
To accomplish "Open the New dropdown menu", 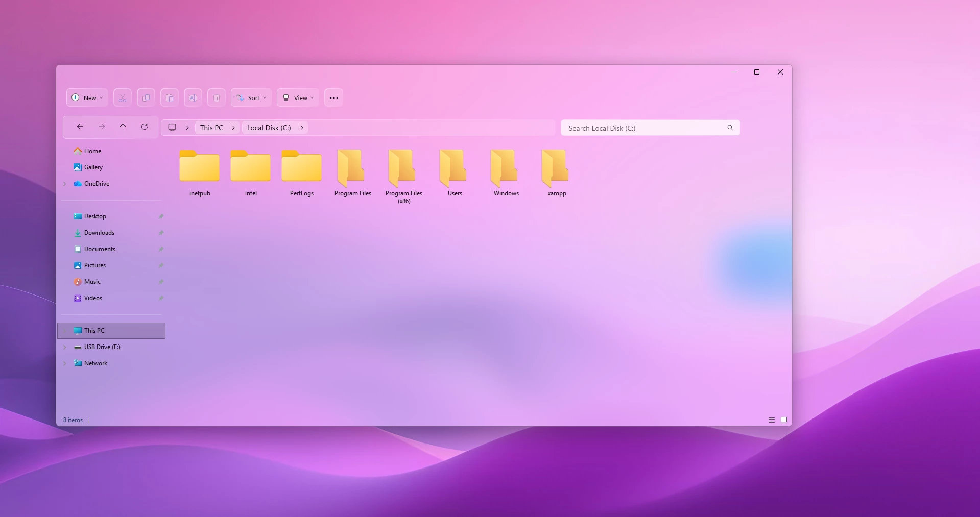I will (87, 98).
